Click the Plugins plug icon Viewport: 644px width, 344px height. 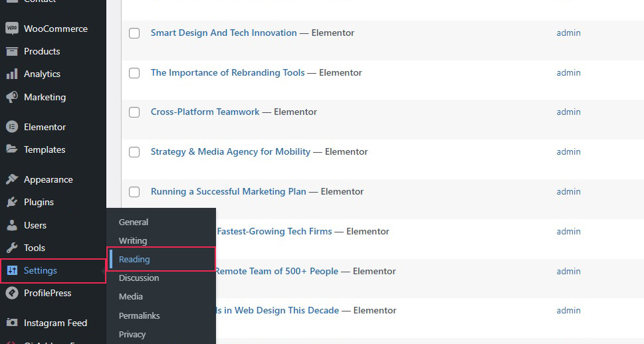(11, 202)
